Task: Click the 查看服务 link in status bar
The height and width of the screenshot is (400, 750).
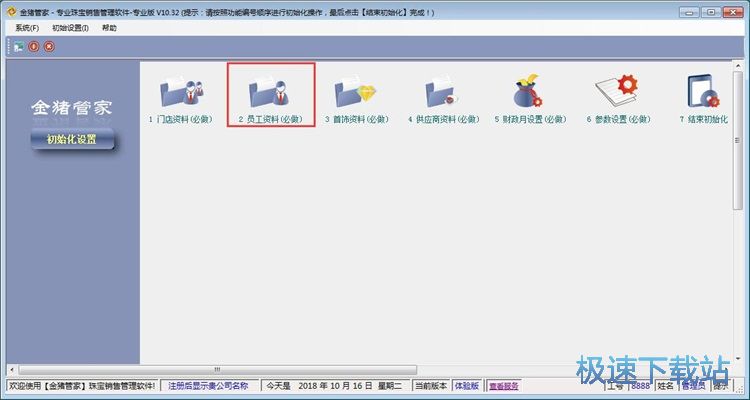Action: [x=504, y=386]
